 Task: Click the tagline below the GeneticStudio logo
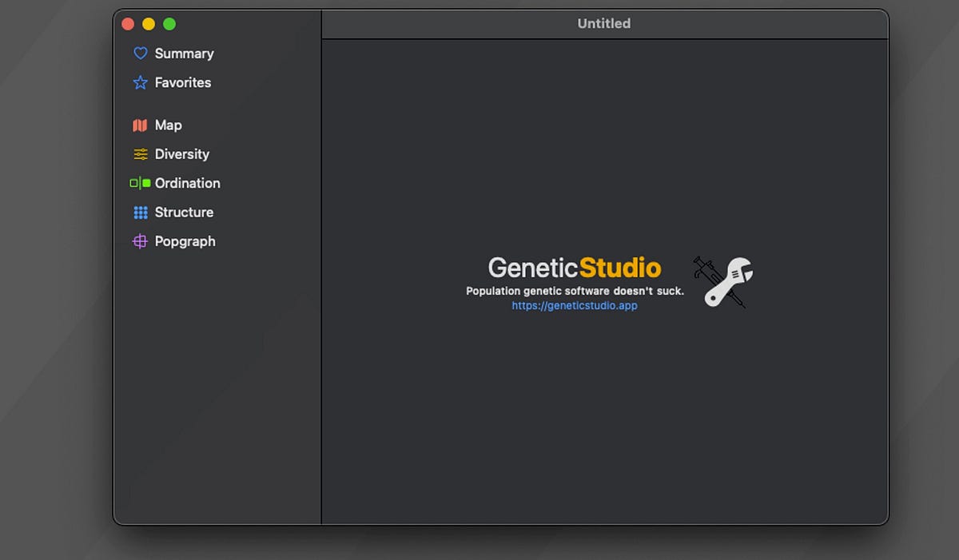575,291
